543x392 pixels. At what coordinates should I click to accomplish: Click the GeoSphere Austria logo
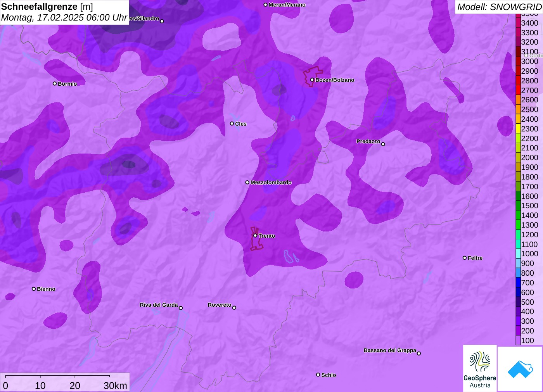coord(480,368)
